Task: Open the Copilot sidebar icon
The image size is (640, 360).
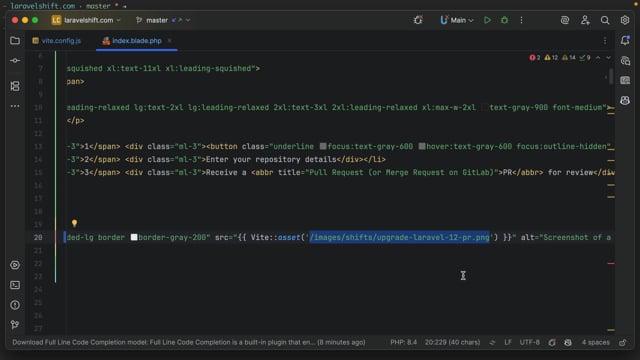Action: 625,100
